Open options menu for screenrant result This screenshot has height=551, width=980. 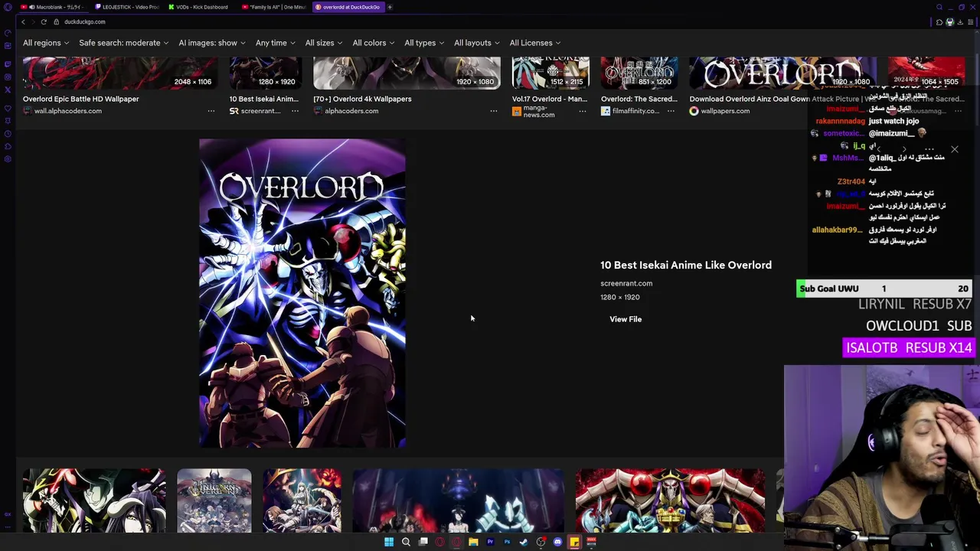click(x=295, y=111)
